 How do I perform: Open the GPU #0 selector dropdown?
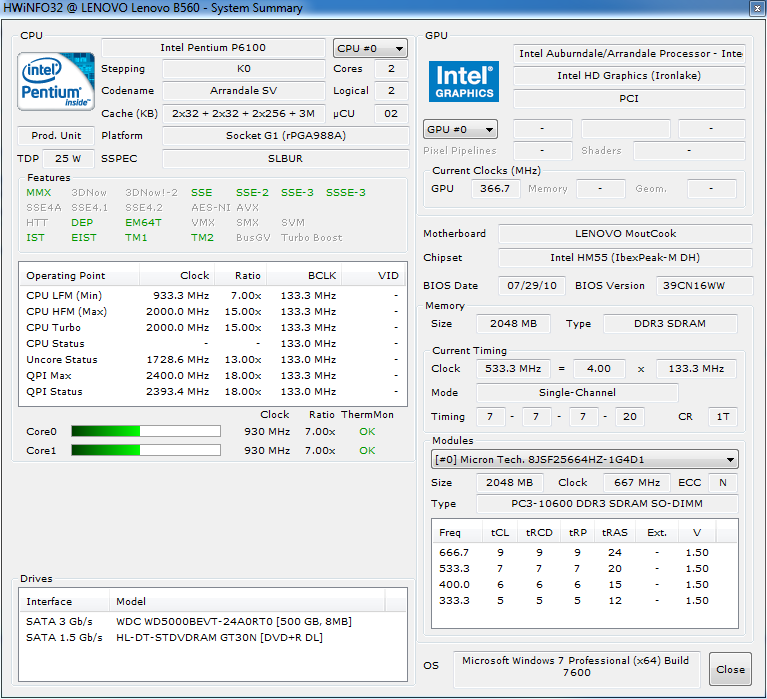[x=460, y=129]
